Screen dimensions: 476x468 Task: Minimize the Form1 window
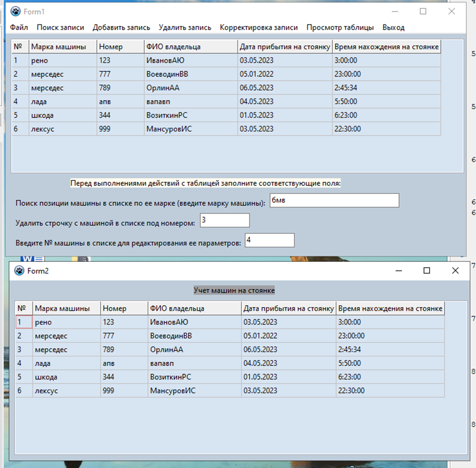tap(395, 12)
